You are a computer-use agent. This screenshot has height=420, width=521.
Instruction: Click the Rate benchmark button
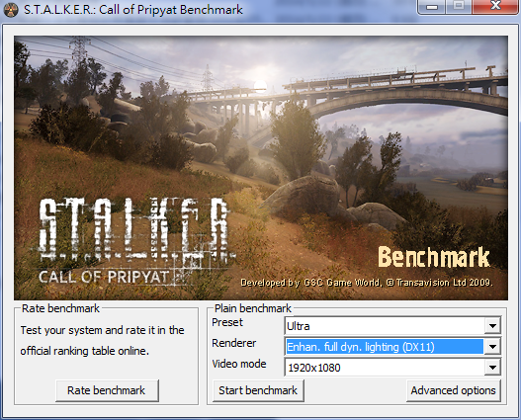pyautogui.click(x=107, y=390)
